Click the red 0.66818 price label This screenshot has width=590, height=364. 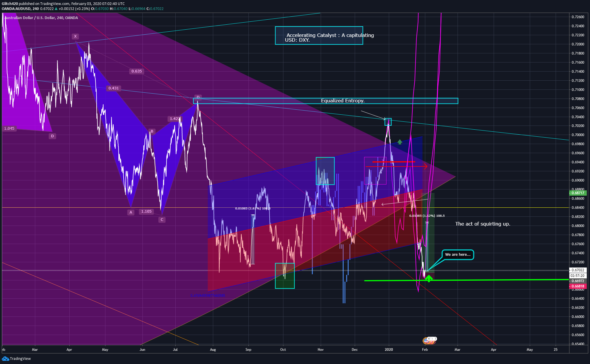coord(578,286)
